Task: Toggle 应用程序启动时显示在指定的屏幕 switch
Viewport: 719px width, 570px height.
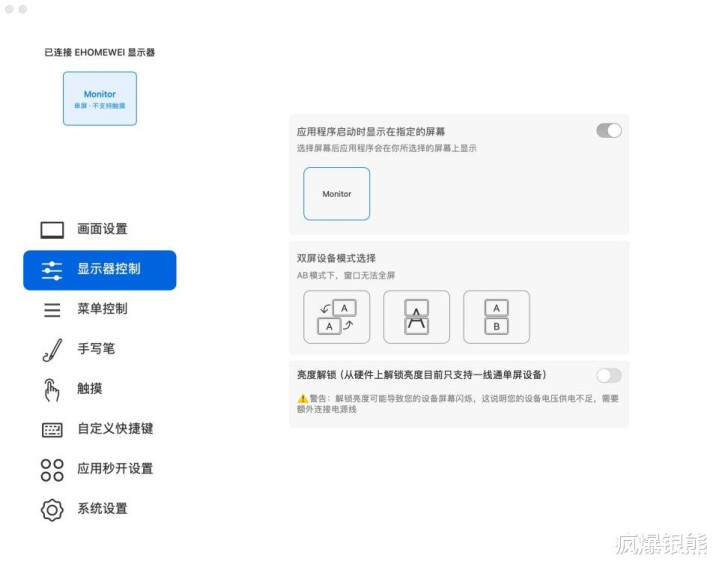Action: (x=609, y=131)
